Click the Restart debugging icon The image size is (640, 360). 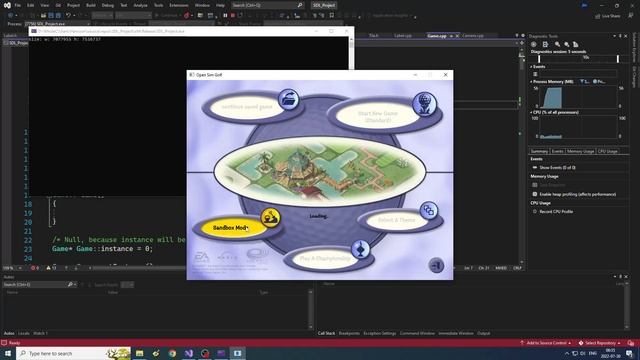click(240, 16)
